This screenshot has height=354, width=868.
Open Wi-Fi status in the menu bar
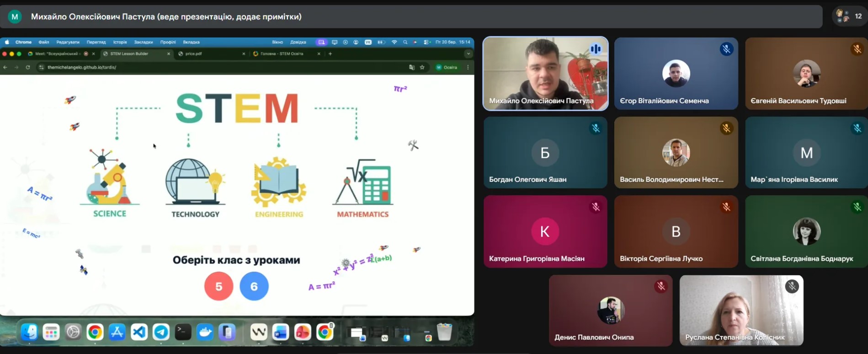(394, 42)
